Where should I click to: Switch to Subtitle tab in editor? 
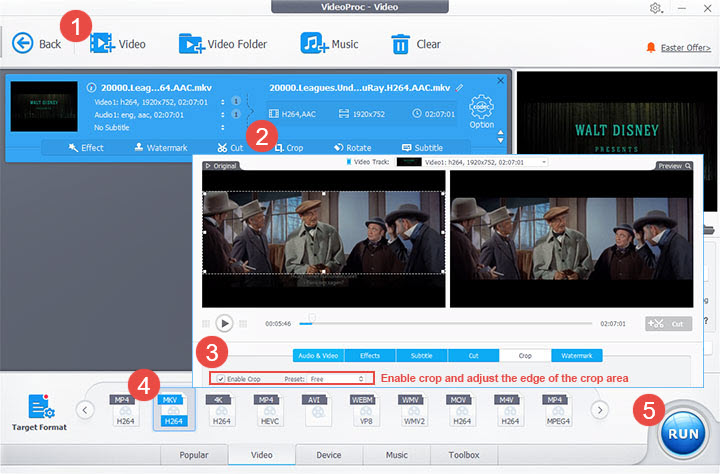[422, 356]
